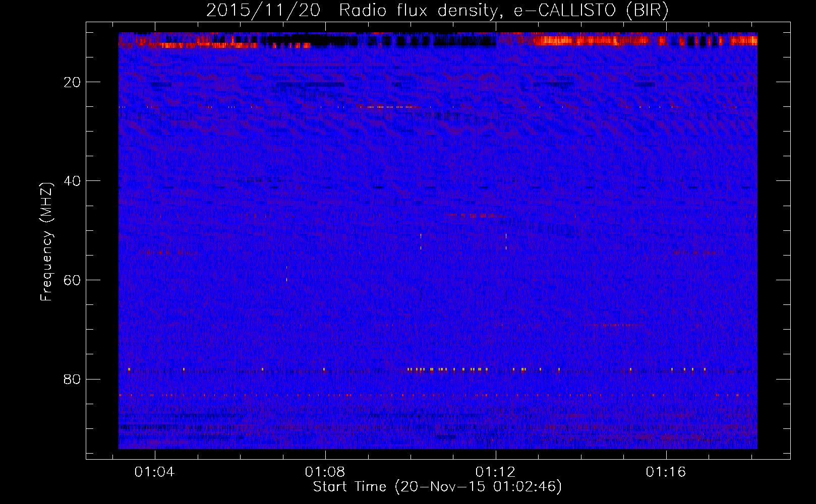Click the 01:08 time tick label

325,472
